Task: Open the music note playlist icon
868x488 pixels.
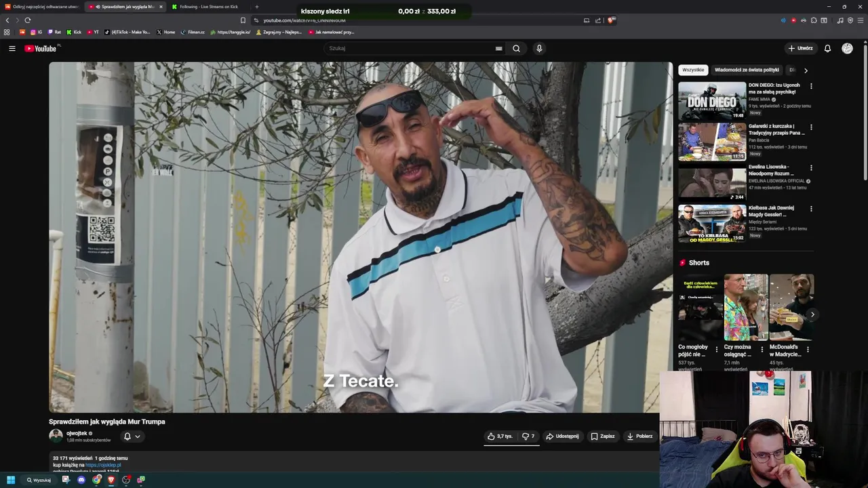Action: 840,20
